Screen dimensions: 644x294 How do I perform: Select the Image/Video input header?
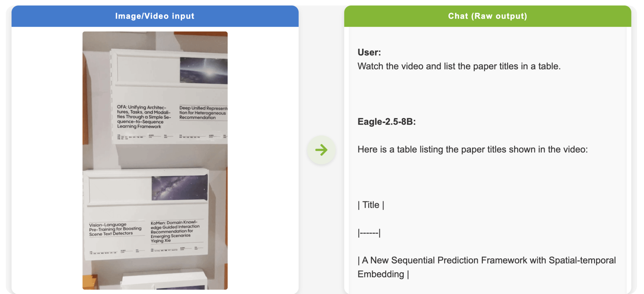click(x=155, y=16)
